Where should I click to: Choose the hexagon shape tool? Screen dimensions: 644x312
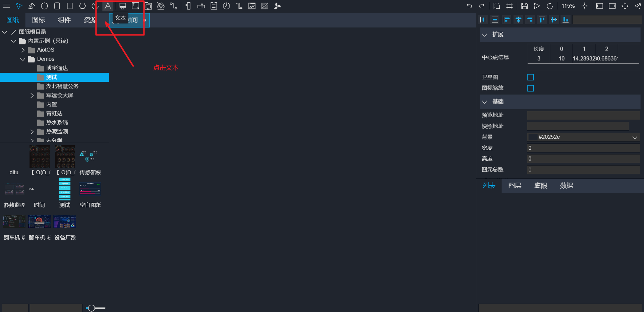pyautogui.click(x=83, y=6)
